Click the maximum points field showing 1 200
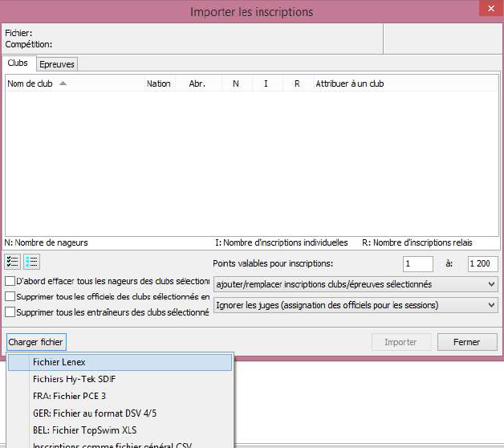Viewport: 504px width, 448px height. [483, 264]
